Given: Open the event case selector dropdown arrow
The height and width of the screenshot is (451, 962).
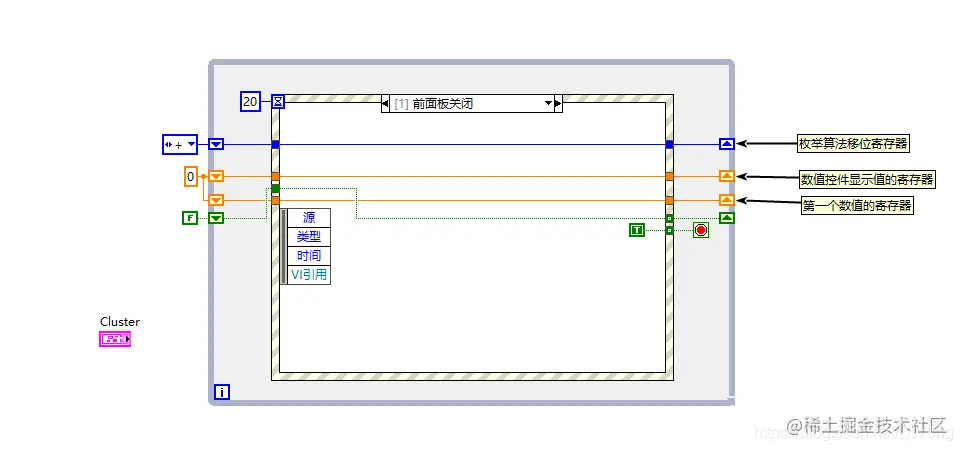Looking at the screenshot, I should (548, 104).
